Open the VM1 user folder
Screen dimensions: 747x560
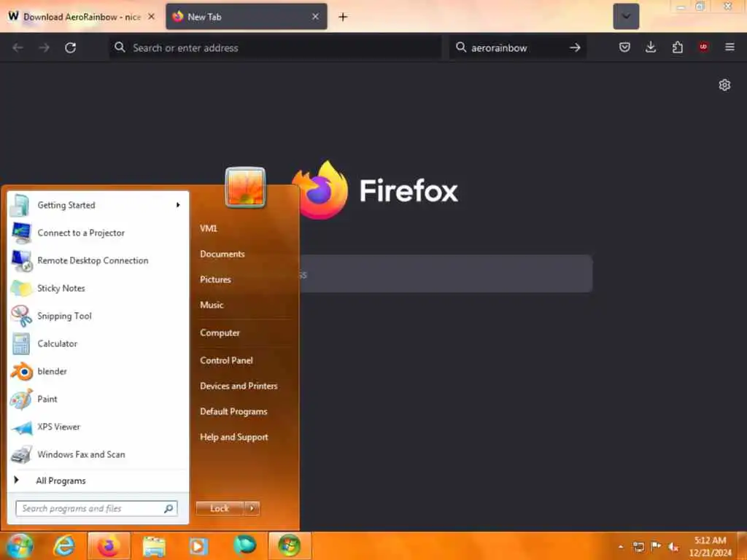tap(208, 228)
